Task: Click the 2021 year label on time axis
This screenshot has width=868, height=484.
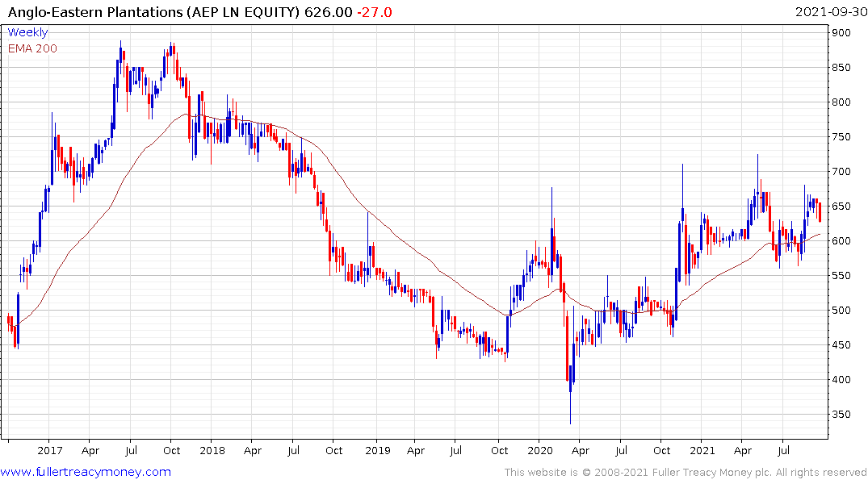Action: pyautogui.click(x=702, y=451)
